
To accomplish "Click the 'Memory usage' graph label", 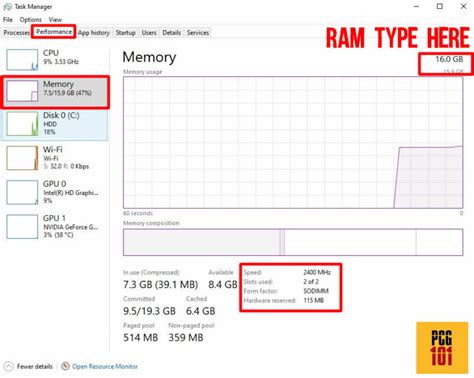I will point(142,72).
